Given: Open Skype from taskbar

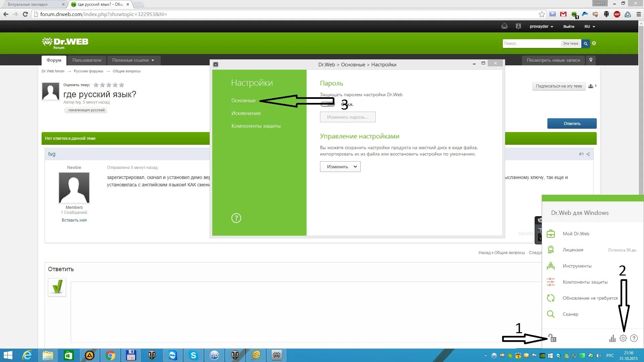Looking at the screenshot, I should pyautogui.click(x=193, y=355).
